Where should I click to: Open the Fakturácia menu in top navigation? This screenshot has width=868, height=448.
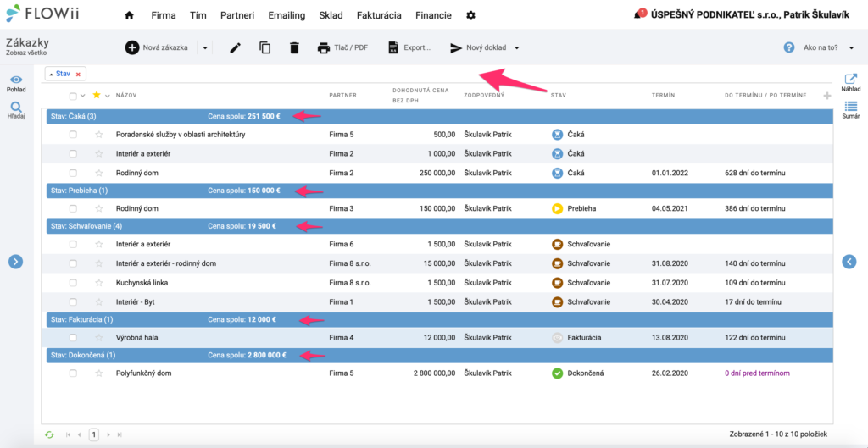point(379,15)
